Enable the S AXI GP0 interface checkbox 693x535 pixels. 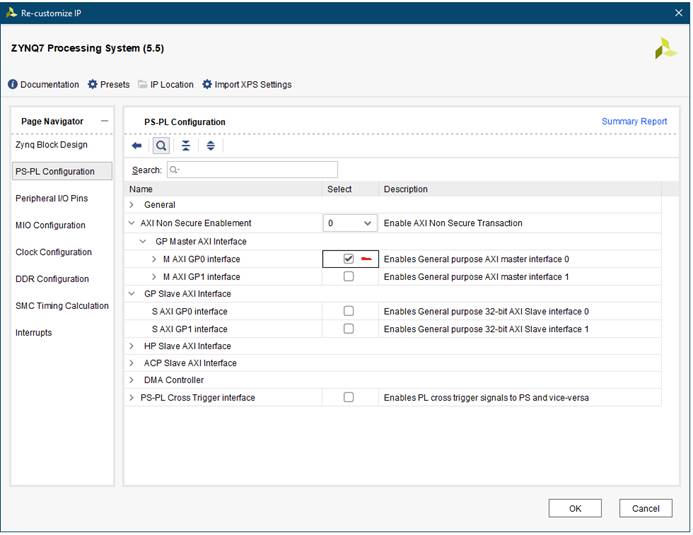coord(348,311)
